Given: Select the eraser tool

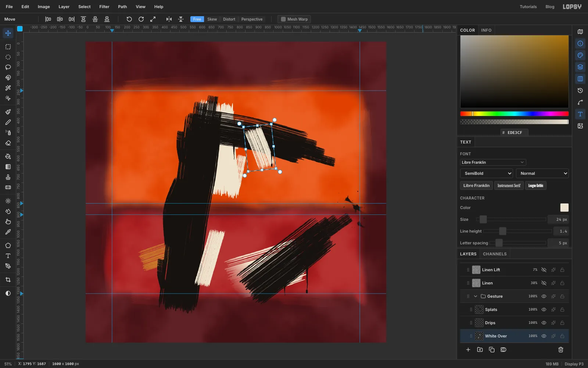Looking at the screenshot, I should (8, 143).
